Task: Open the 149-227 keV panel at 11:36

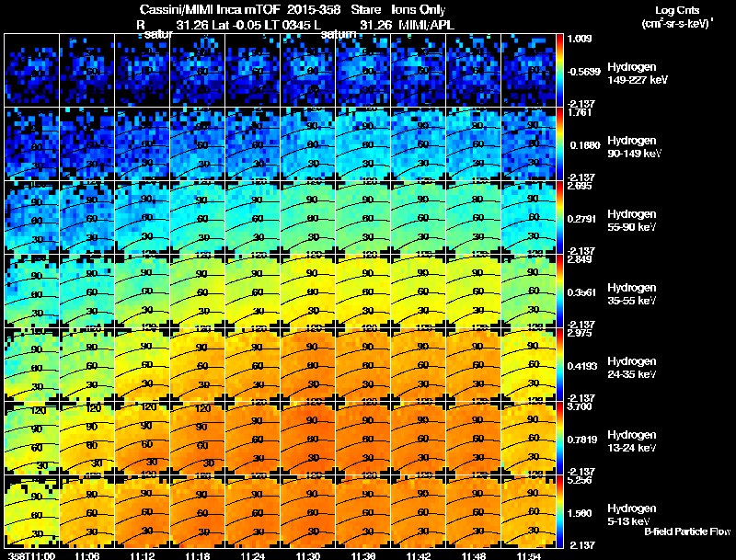Action: click(363, 71)
